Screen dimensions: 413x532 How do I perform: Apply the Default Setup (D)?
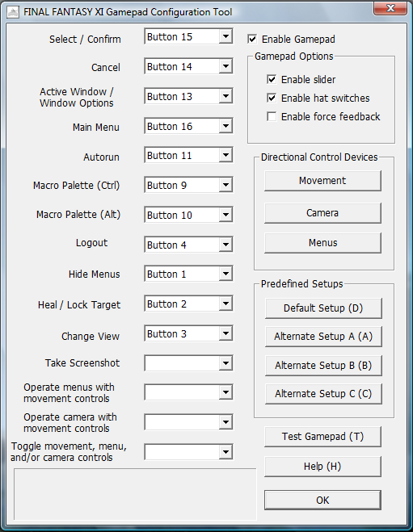[323, 308]
